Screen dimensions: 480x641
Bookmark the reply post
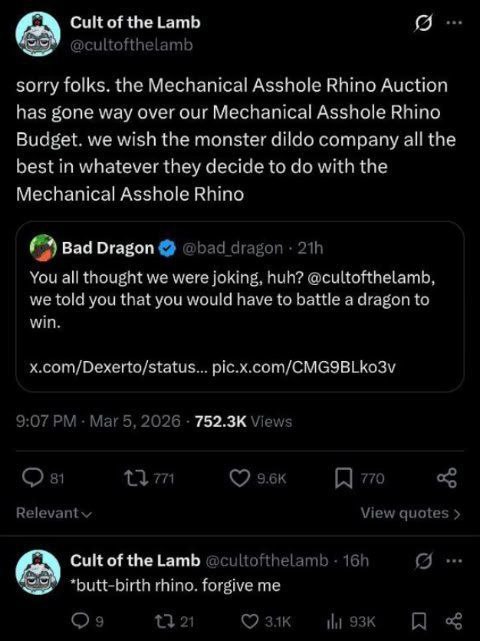pyautogui.click(x=419, y=621)
